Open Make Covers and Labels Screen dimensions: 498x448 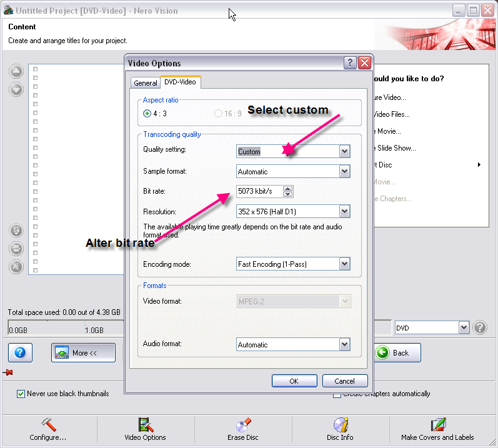(x=437, y=425)
